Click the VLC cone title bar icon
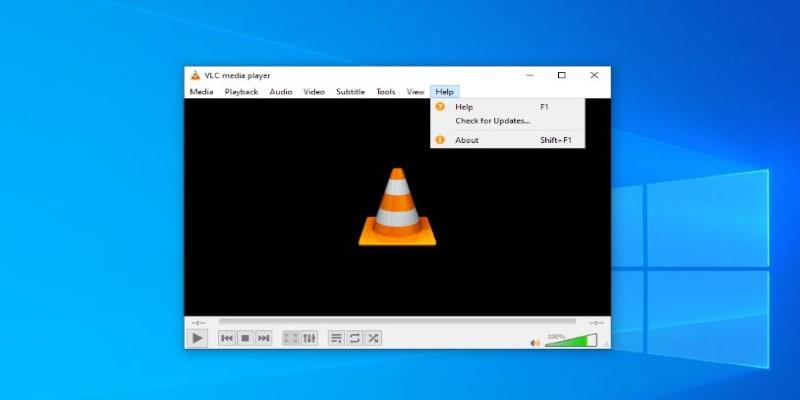The width and height of the screenshot is (800, 400). point(194,75)
